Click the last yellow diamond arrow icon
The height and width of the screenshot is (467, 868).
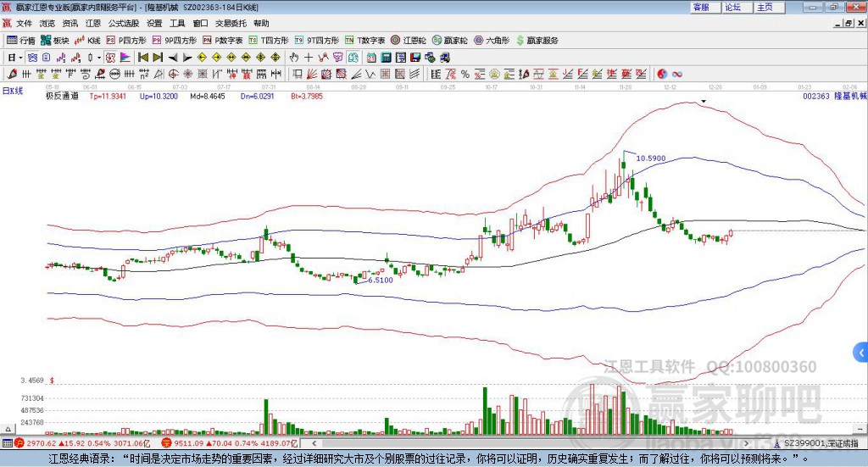(275, 58)
